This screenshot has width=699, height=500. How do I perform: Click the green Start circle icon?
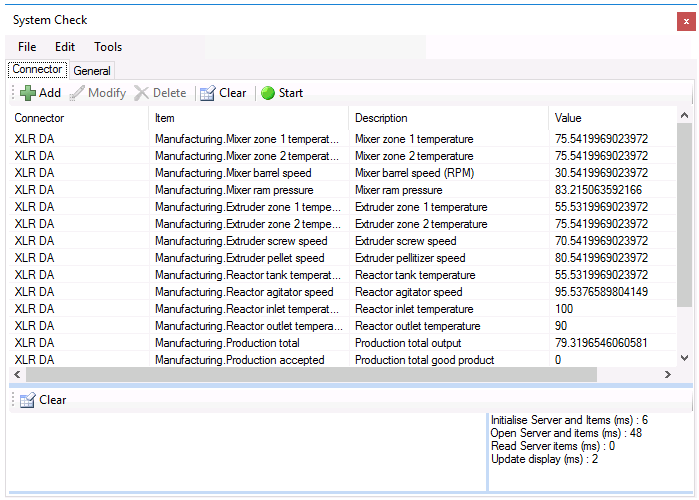coord(267,93)
